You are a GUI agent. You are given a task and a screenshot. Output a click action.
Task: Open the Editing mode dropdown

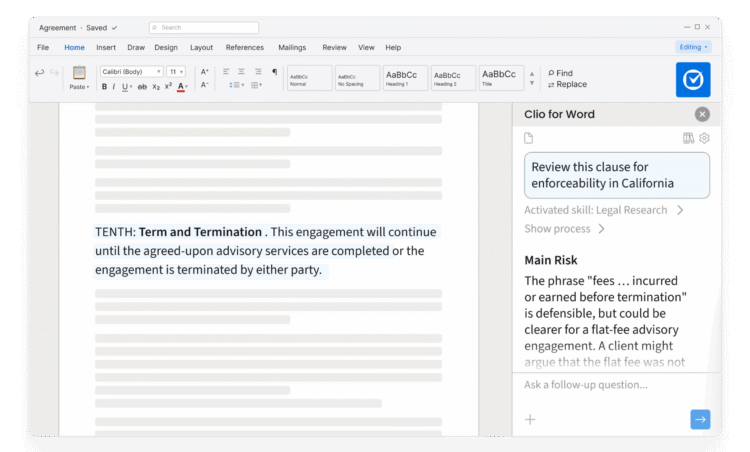point(693,47)
